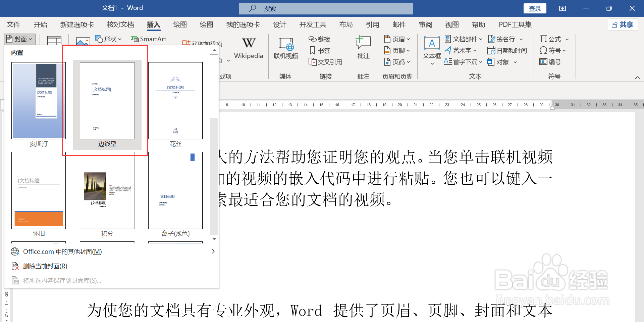Switch to the 布局 layout tab
The width and height of the screenshot is (644, 322).
point(346,25)
